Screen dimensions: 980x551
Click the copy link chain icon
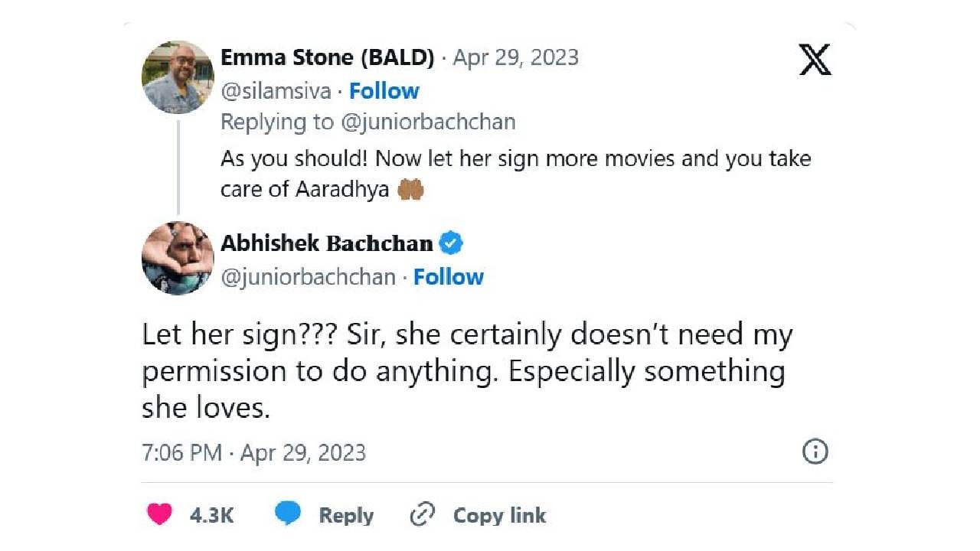pos(423,515)
